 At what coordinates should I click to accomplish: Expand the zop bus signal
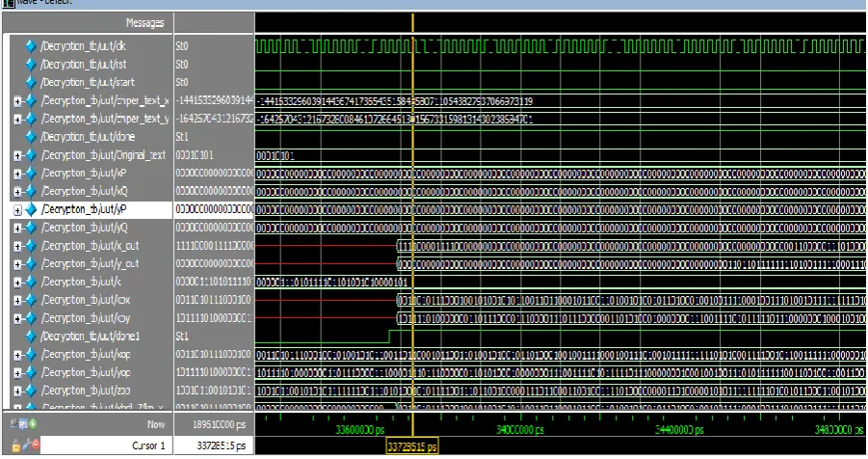tap(17, 391)
